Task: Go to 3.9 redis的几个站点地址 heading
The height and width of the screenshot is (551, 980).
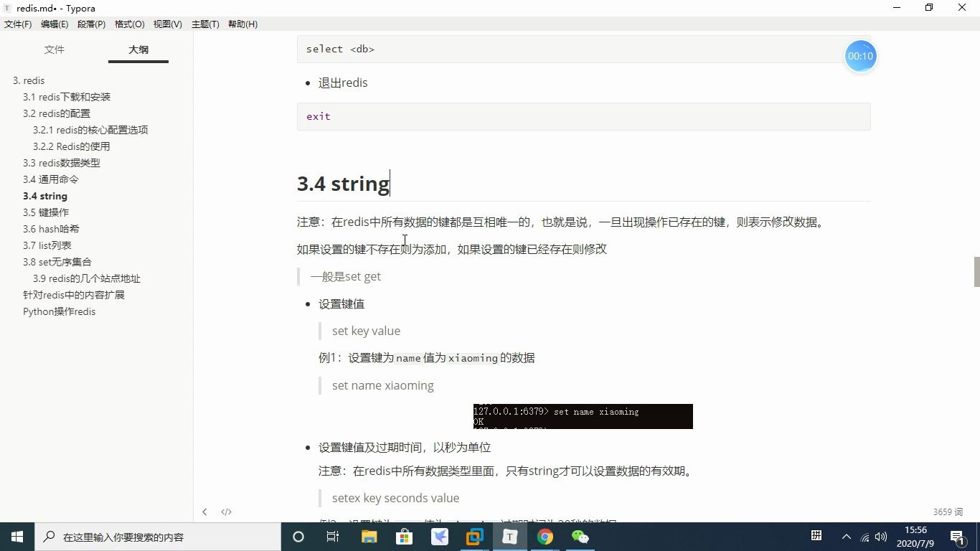Action: pyautogui.click(x=87, y=278)
